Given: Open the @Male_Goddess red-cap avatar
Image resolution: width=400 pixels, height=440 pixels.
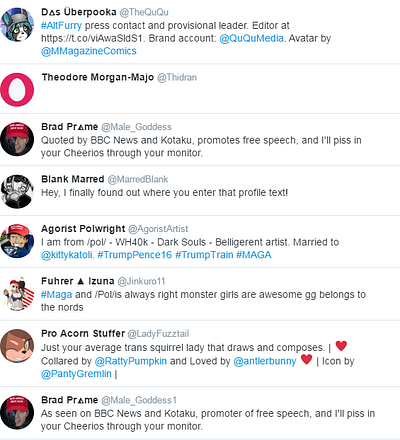Looking at the screenshot, I should click(17, 139).
